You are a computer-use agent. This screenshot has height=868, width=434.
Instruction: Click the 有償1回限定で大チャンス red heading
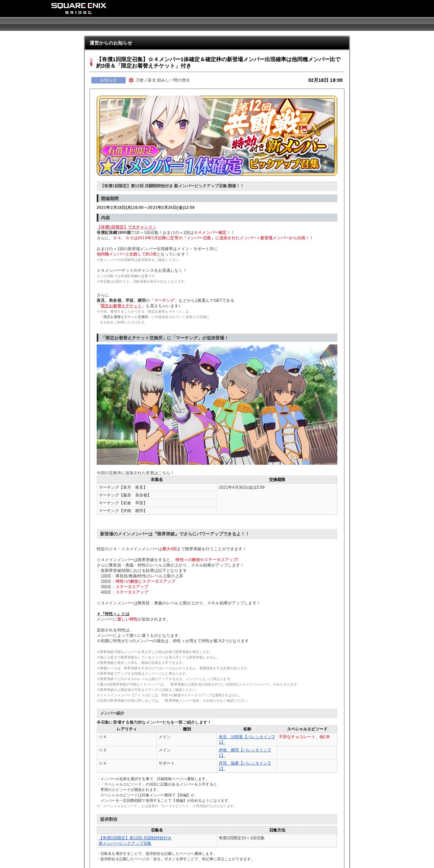pyautogui.click(x=126, y=227)
